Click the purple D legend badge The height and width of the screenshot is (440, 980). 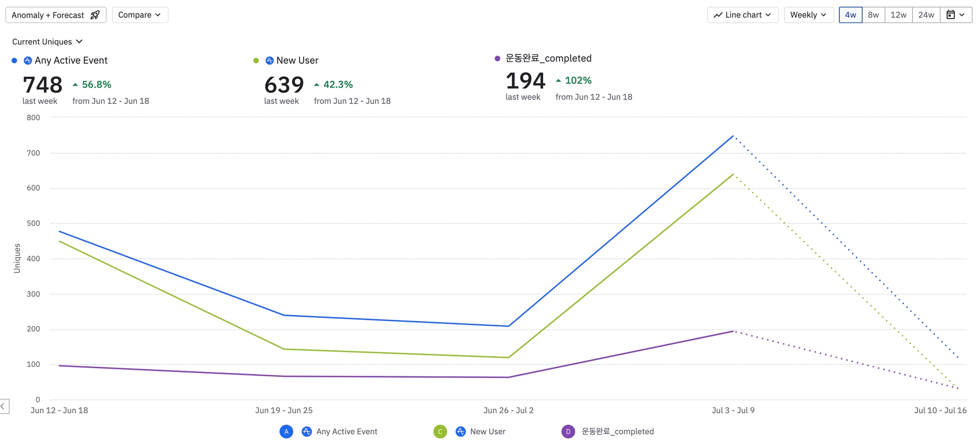(x=568, y=431)
